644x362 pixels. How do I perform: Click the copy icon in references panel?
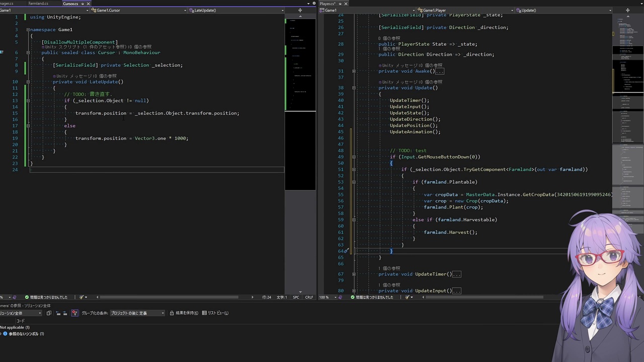[49, 313]
